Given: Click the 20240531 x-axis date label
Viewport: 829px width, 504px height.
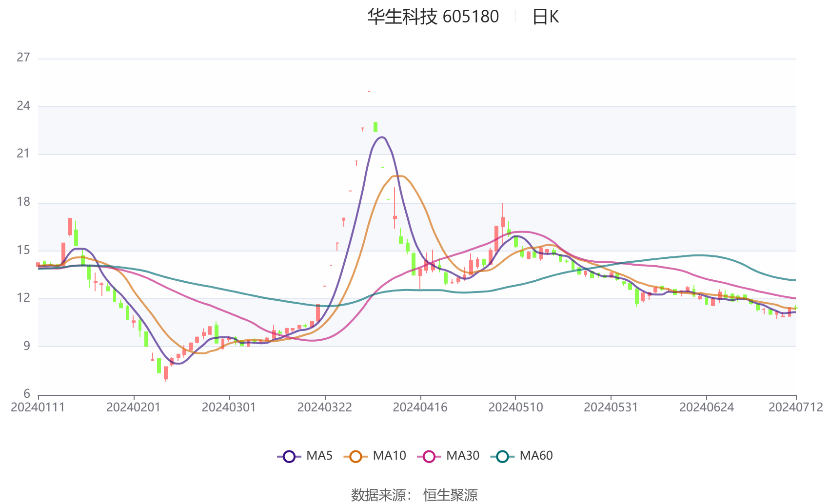Looking at the screenshot, I should (x=611, y=407).
